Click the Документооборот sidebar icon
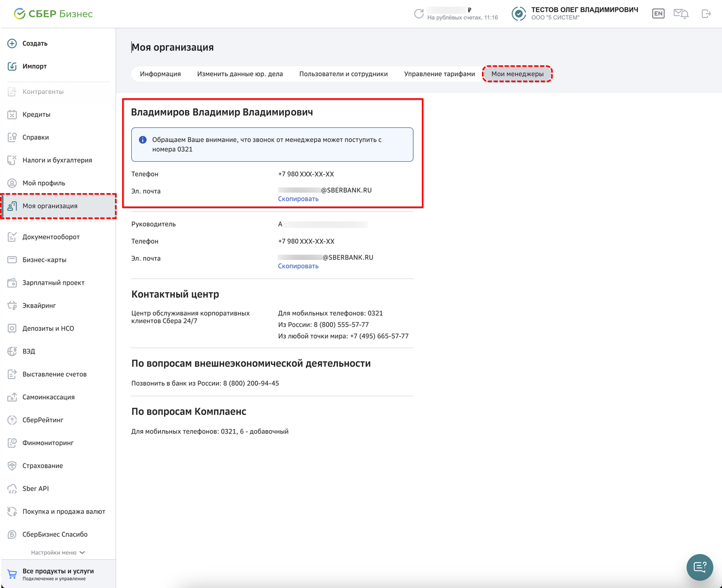722x588 pixels. (x=12, y=237)
